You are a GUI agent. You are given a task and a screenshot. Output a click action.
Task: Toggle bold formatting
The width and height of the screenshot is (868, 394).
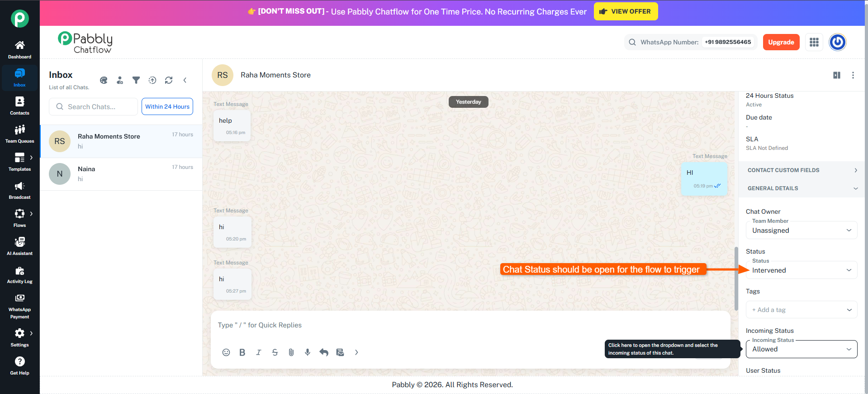(242, 352)
